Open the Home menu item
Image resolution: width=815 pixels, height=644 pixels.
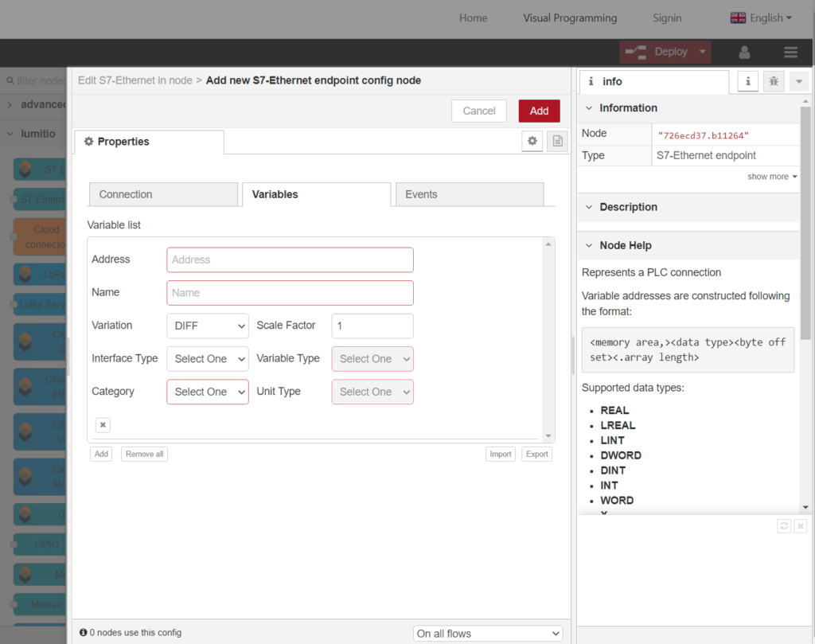point(473,18)
